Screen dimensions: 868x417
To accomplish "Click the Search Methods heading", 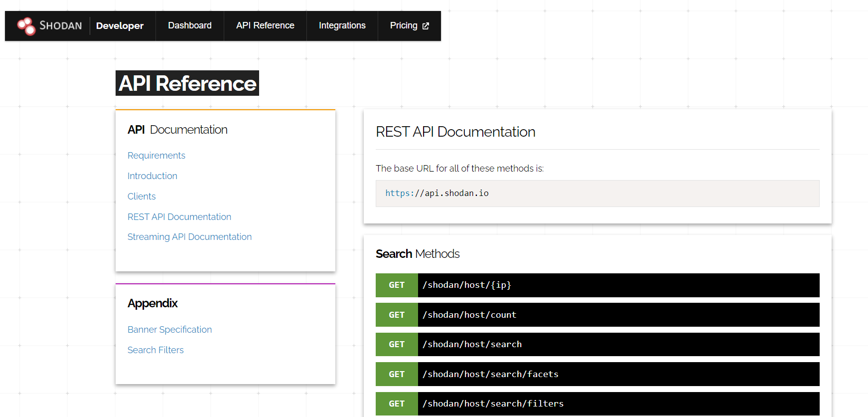I will (418, 254).
